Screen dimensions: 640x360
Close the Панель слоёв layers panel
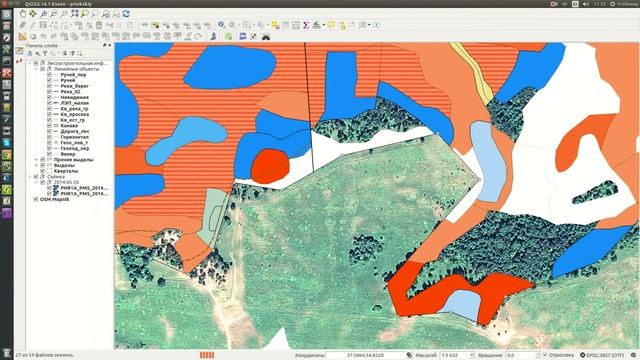tap(109, 45)
